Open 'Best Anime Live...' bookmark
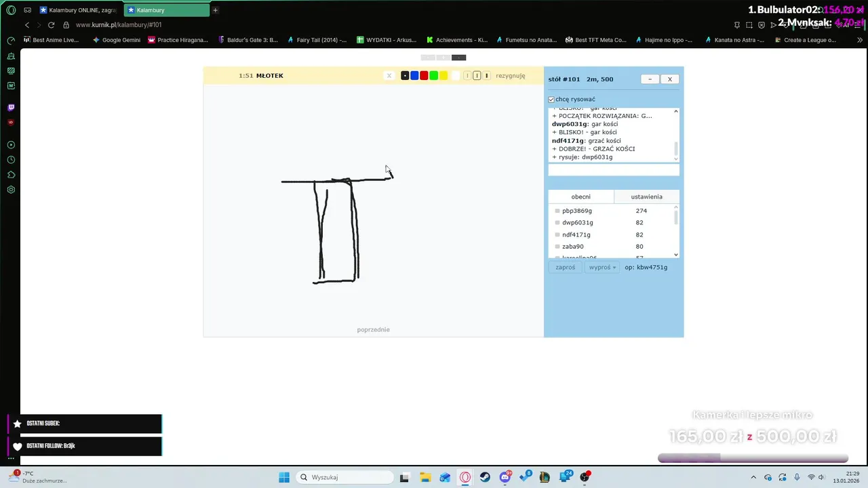Viewport: 868px width, 488px height. [51, 40]
